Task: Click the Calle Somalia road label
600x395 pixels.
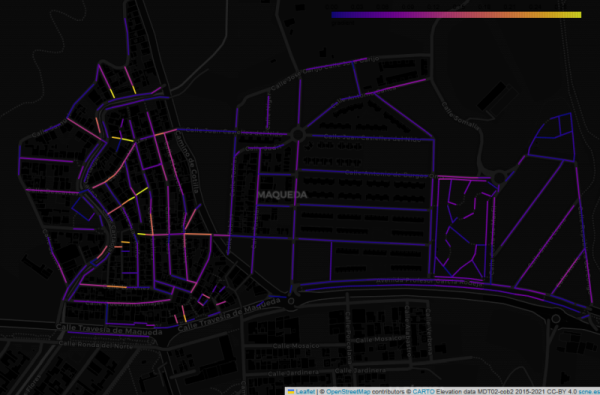Action: 461,116
